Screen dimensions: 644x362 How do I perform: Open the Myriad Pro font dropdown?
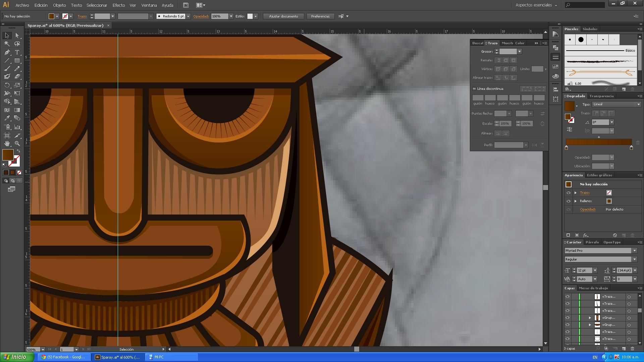634,251
